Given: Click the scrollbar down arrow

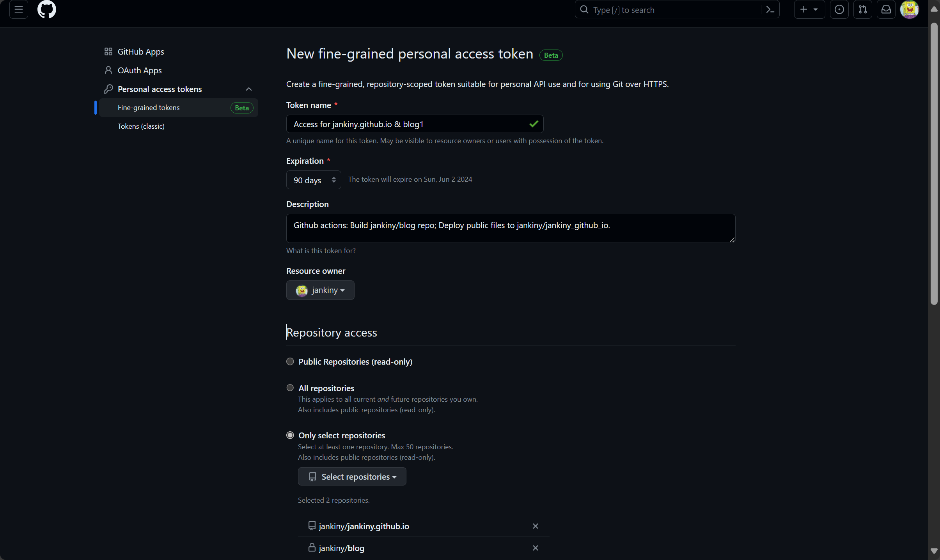Looking at the screenshot, I should [934, 551].
